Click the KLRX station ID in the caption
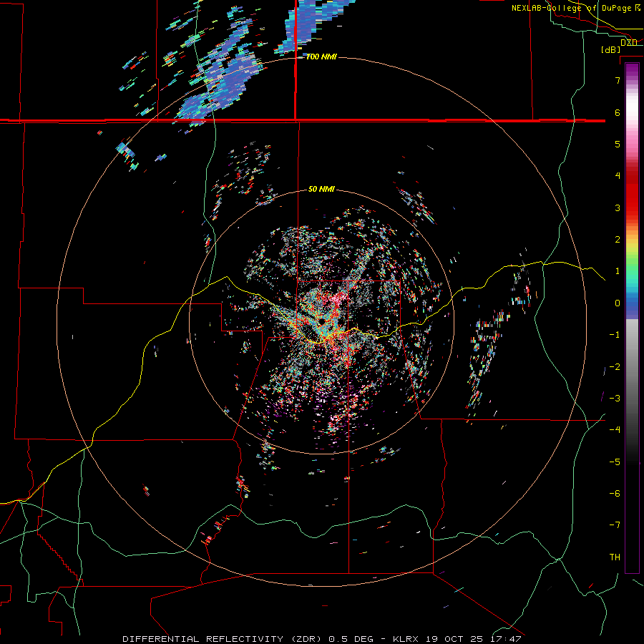 406,639
